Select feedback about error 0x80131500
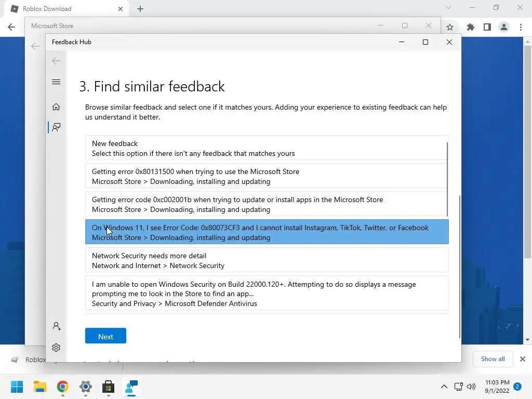 267,176
